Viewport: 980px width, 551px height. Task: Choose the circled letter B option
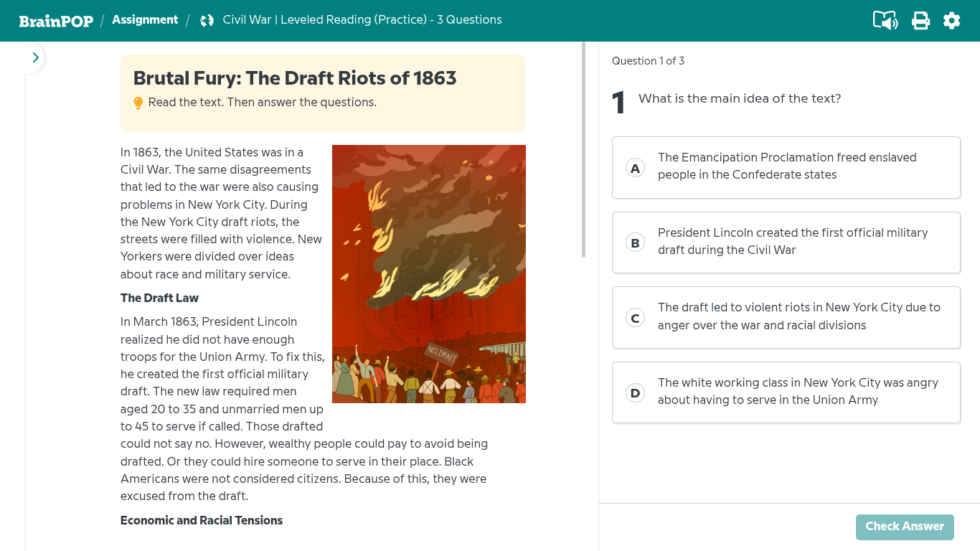click(635, 242)
